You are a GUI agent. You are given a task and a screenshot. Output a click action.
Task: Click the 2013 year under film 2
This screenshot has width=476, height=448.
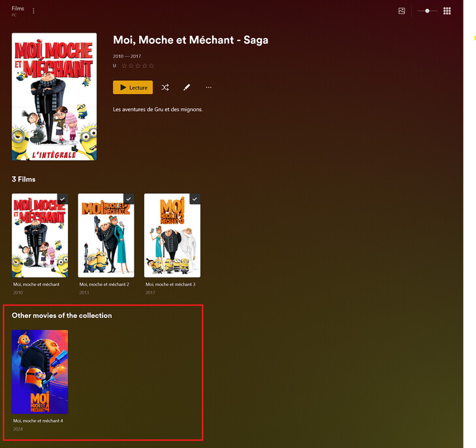(x=84, y=293)
